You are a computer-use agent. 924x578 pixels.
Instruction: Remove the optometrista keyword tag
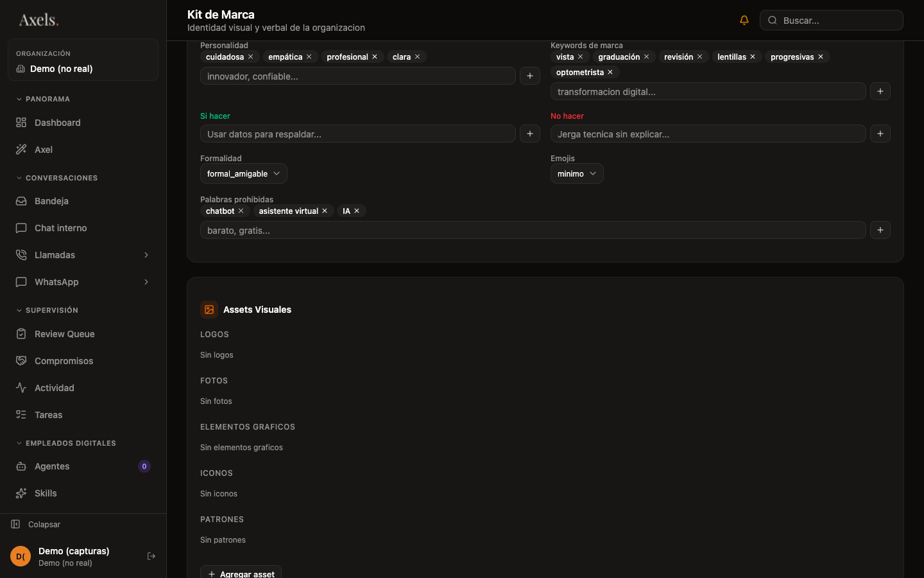tap(610, 72)
